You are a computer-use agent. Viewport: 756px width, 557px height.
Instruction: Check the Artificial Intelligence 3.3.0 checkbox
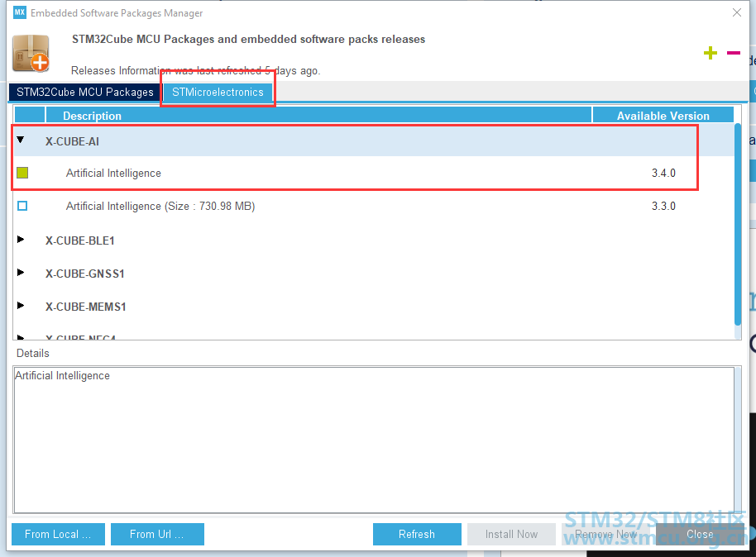(22, 206)
